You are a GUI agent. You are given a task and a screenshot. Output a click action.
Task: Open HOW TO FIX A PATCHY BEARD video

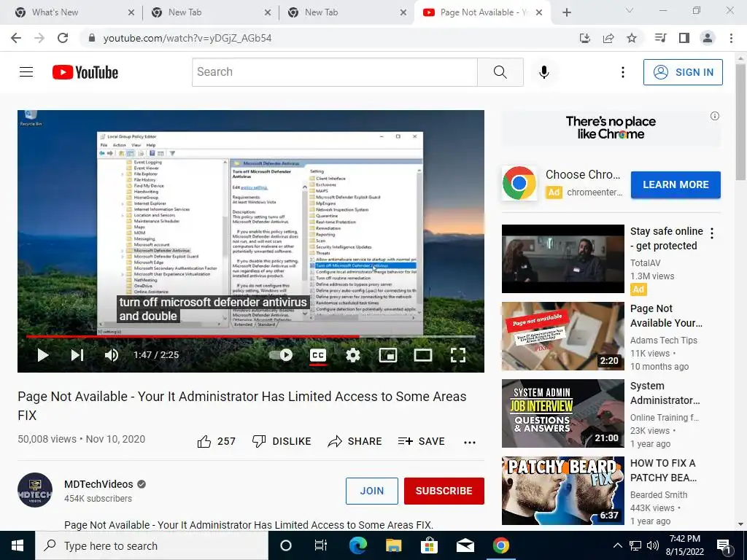(562, 491)
